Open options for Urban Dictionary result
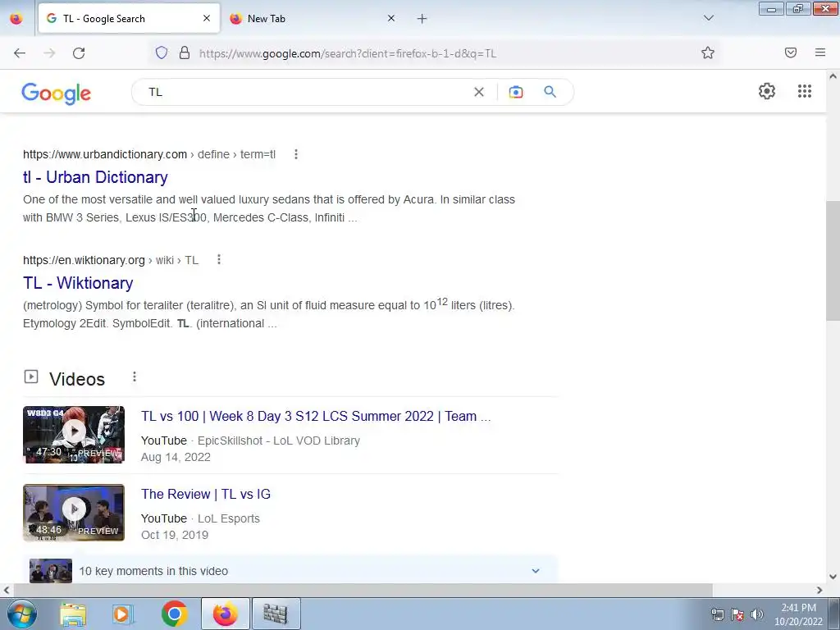840x630 pixels. click(295, 154)
